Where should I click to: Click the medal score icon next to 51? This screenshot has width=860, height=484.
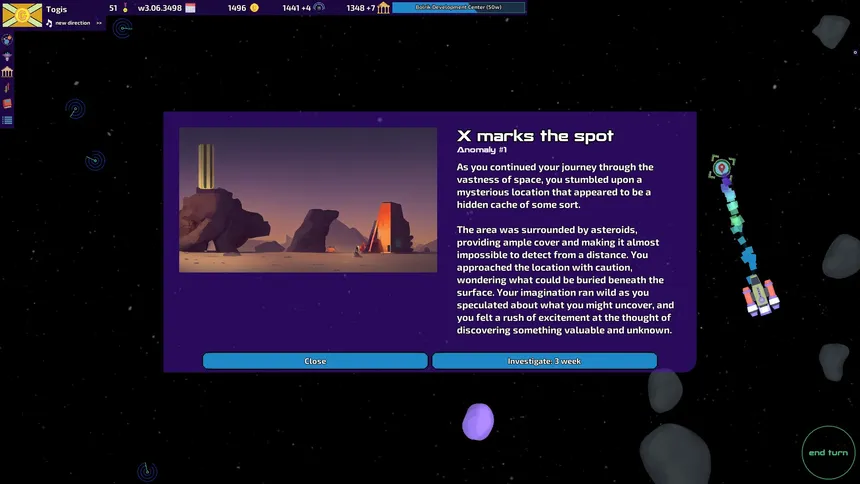click(x=125, y=8)
